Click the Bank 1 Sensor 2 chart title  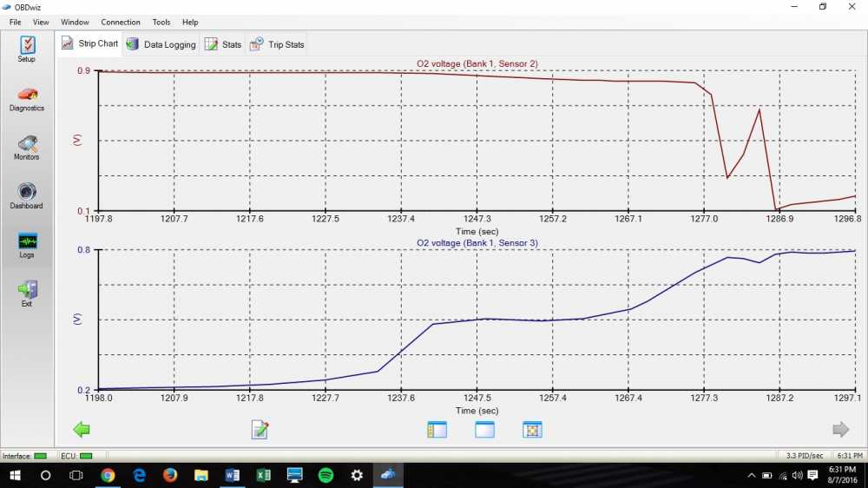478,63
